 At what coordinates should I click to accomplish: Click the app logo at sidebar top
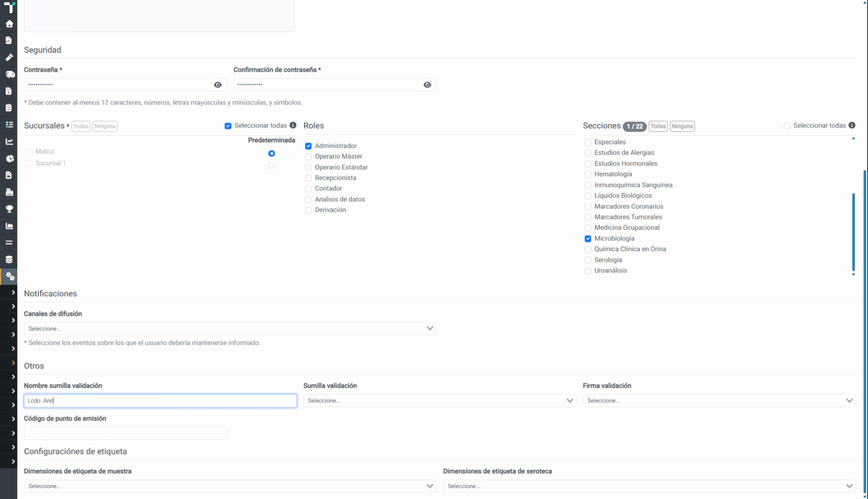pyautogui.click(x=9, y=7)
